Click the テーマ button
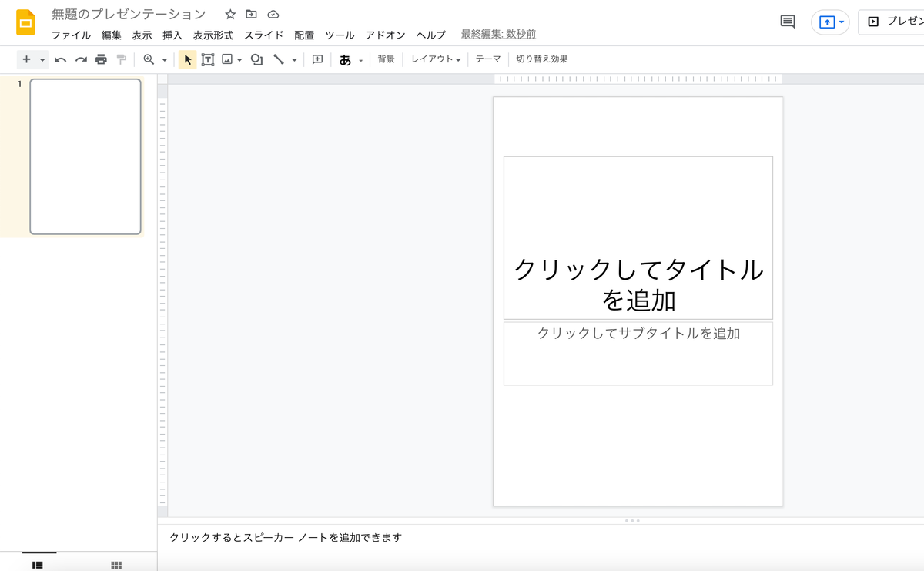924x571 pixels. (488, 59)
